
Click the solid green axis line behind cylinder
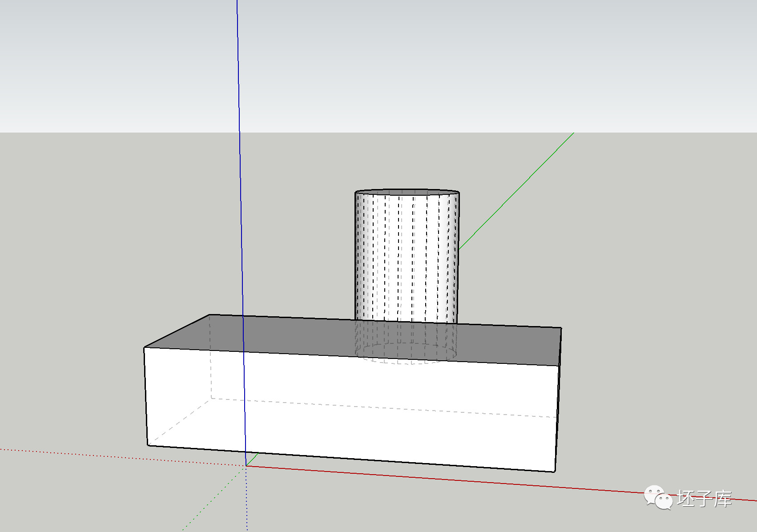(x=516, y=191)
